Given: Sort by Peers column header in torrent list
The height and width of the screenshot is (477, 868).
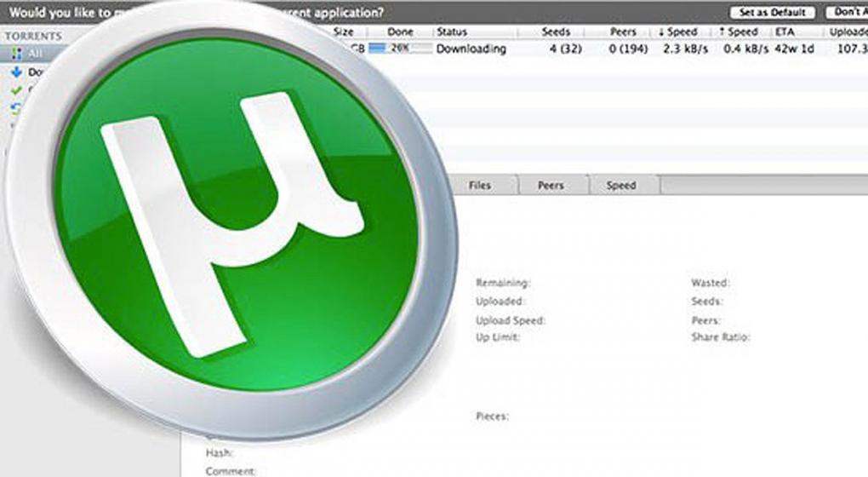Looking at the screenshot, I should (x=623, y=32).
